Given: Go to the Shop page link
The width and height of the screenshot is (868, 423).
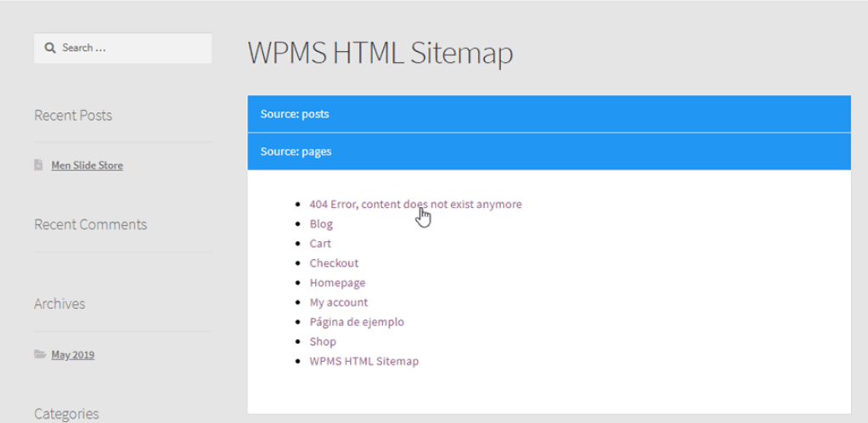Looking at the screenshot, I should [323, 341].
